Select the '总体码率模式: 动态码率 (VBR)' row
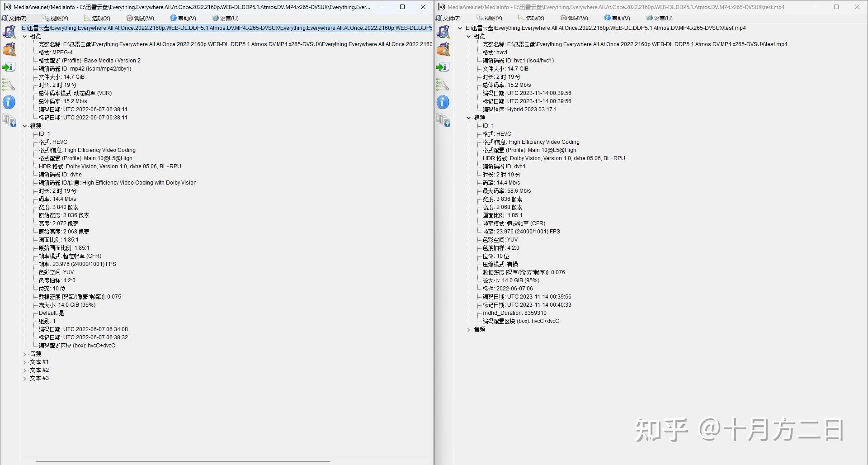This screenshot has height=465, width=868. [75, 93]
